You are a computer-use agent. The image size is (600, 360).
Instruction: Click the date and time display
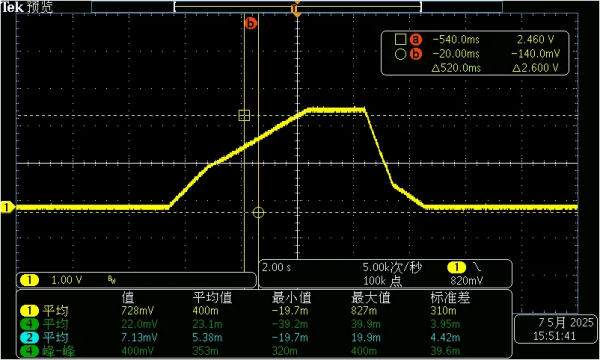pyautogui.click(x=555, y=329)
